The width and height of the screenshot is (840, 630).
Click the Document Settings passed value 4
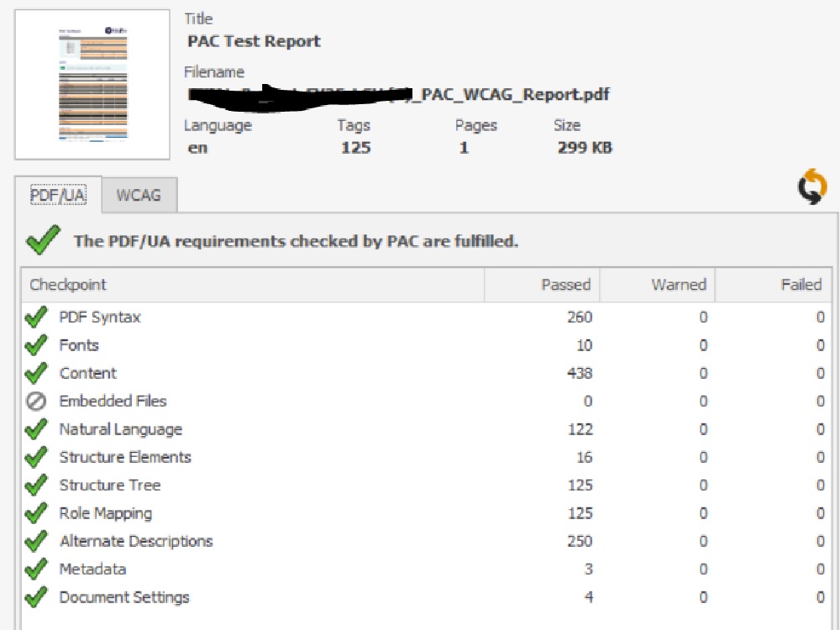tap(588, 596)
